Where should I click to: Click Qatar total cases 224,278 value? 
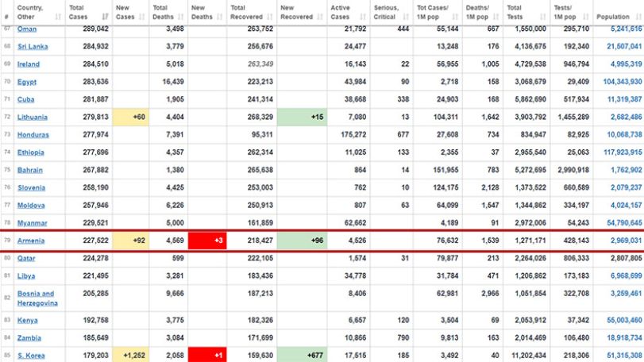pos(96,259)
